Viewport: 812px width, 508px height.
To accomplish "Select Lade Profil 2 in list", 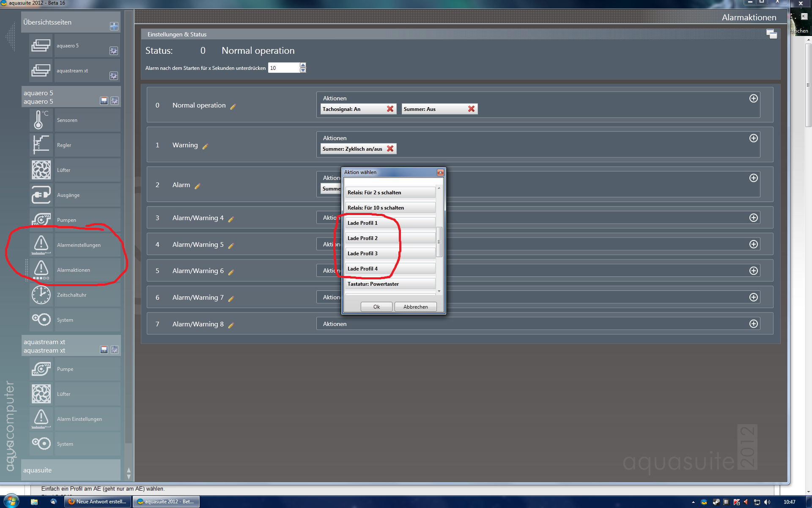I will pyautogui.click(x=390, y=238).
